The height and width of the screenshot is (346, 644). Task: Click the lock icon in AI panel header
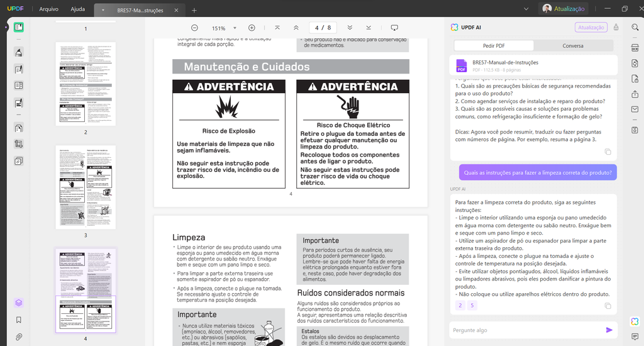616,27
